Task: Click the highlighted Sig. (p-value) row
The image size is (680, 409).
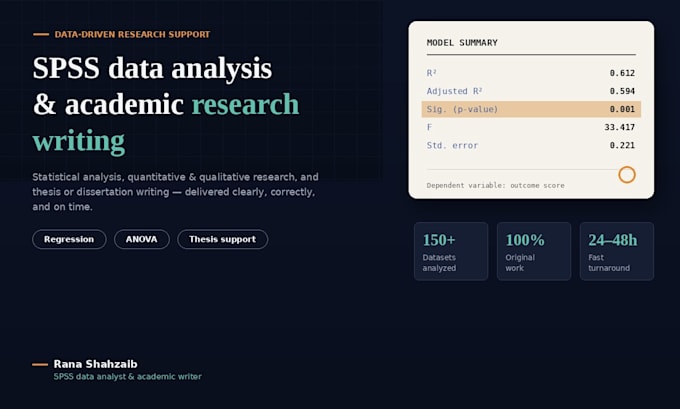Action: [531, 109]
